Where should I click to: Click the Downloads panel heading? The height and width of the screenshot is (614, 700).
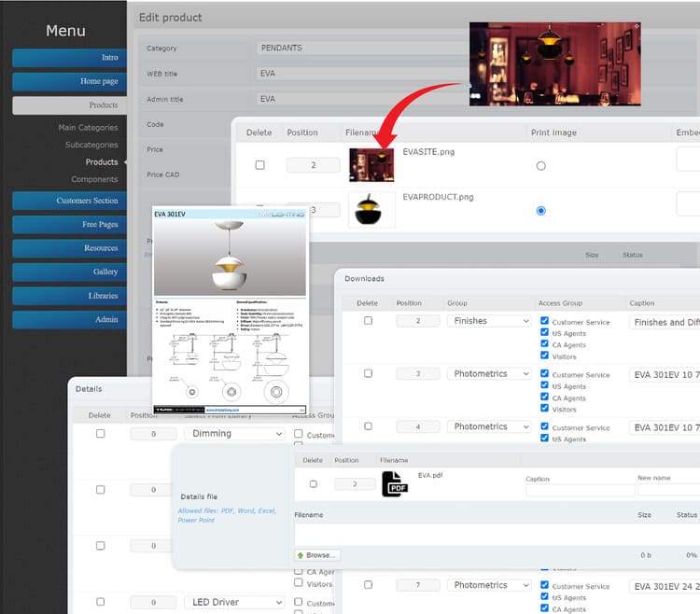click(364, 279)
